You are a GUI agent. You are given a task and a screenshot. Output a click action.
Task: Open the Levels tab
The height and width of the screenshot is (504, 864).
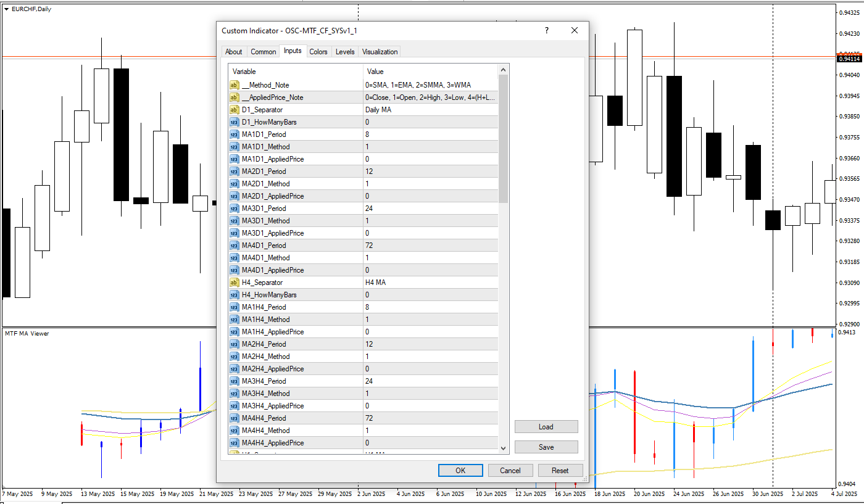[345, 52]
